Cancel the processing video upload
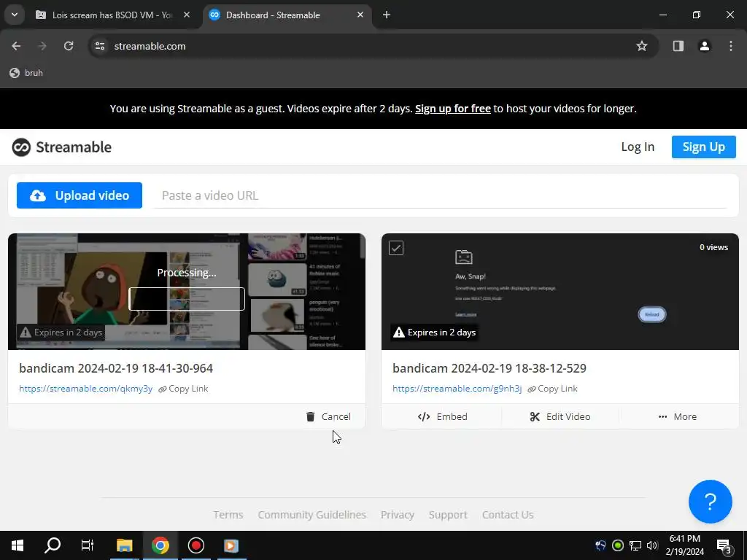Viewport: 747px width, 560px height. [x=328, y=416]
